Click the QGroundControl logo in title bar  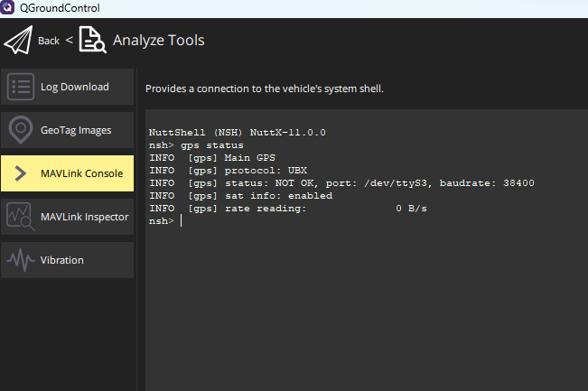click(x=7, y=8)
